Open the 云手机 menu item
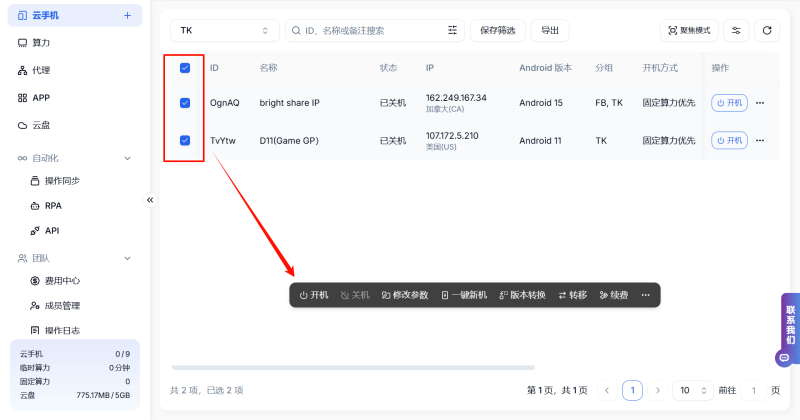 (74, 16)
